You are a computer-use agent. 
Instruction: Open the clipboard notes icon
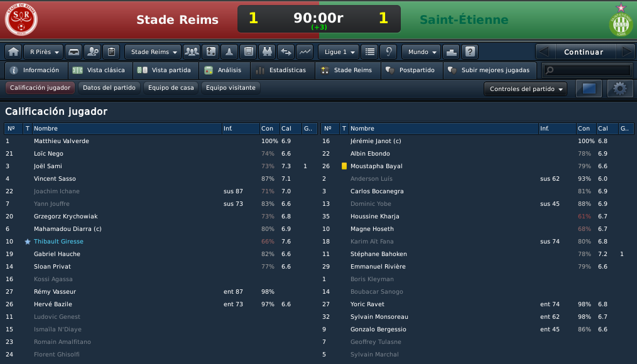click(x=111, y=52)
